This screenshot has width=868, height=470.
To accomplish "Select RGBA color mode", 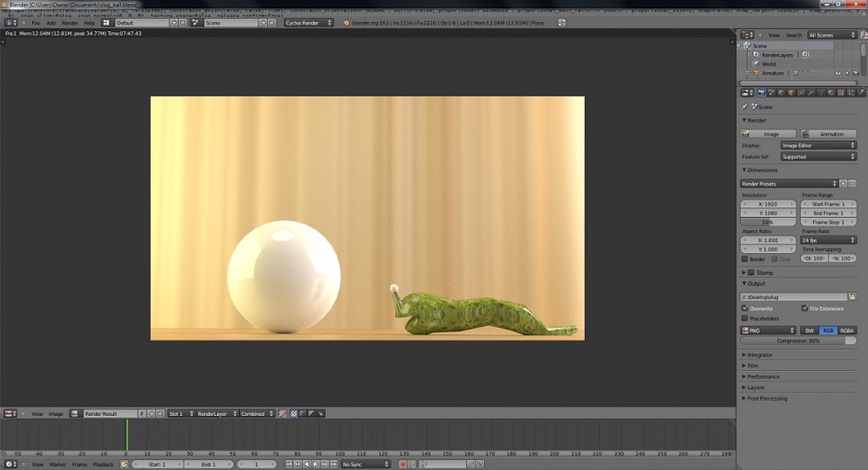I will coord(847,330).
